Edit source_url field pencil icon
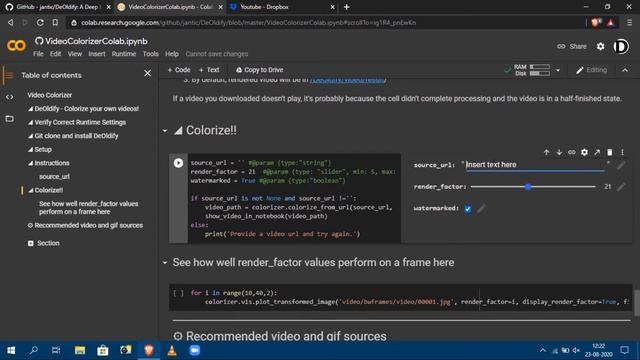 pos(621,165)
